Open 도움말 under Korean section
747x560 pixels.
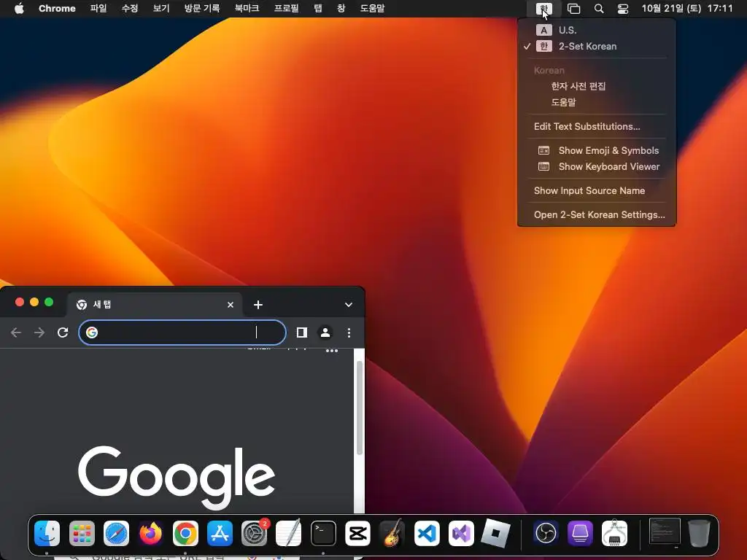coord(597,102)
